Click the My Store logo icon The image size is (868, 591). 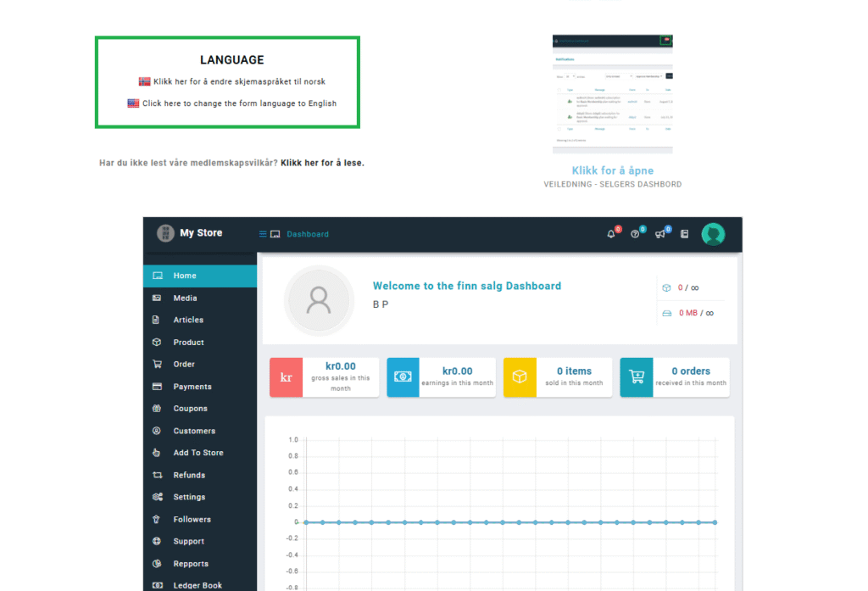pos(165,233)
